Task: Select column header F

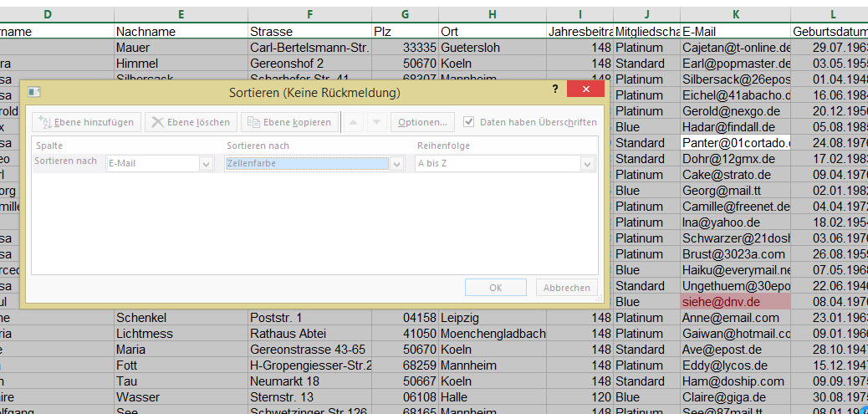Action: click(309, 14)
